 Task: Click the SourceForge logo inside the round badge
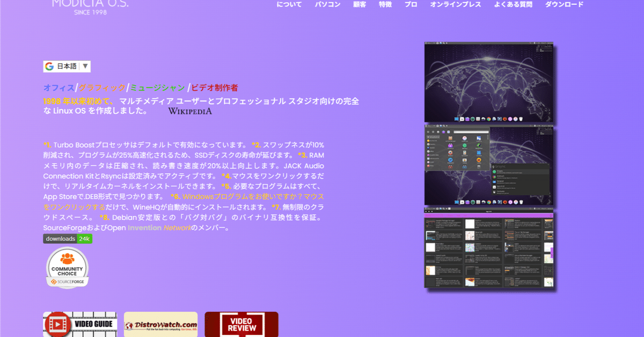tap(67, 280)
